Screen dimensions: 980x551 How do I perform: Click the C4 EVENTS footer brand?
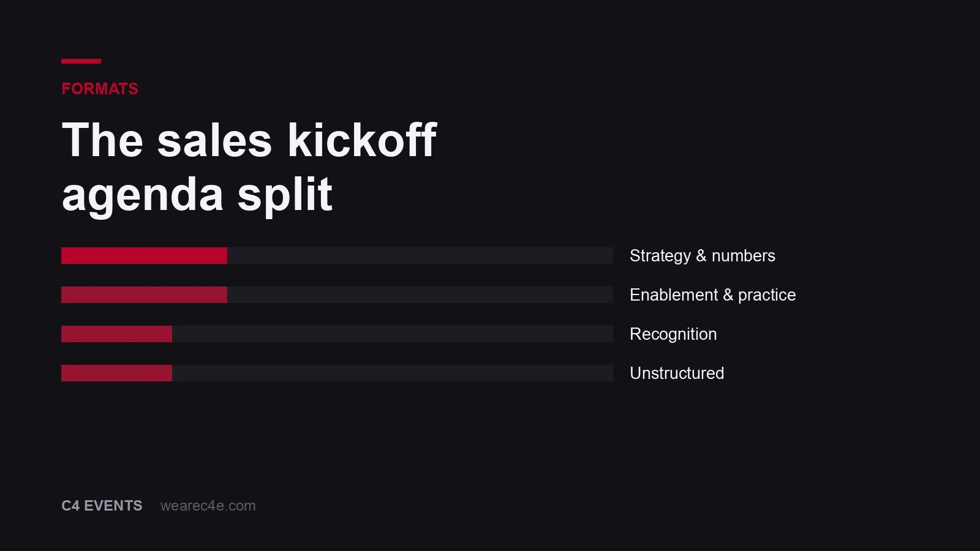tap(102, 506)
